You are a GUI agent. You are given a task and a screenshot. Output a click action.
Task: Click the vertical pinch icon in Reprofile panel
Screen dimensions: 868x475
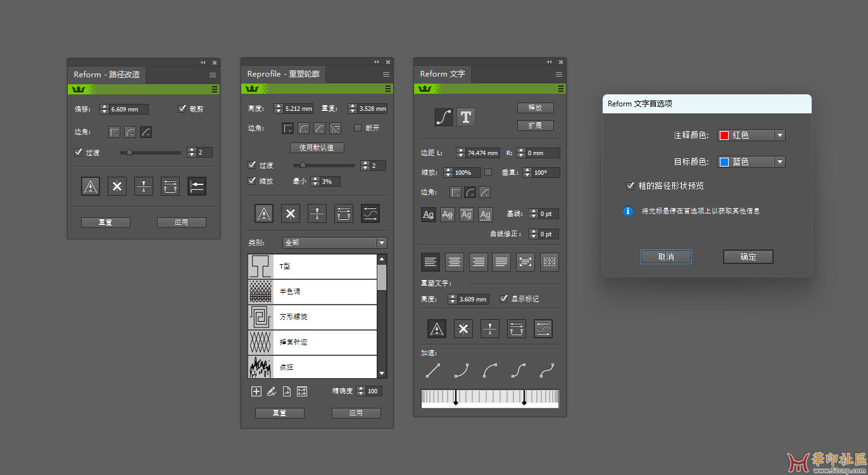(x=317, y=213)
